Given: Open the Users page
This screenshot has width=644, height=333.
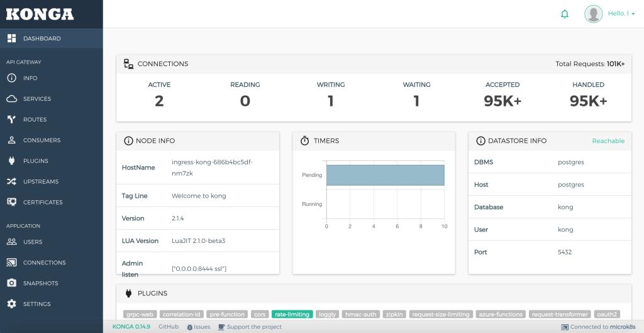Looking at the screenshot, I should 52,242.
